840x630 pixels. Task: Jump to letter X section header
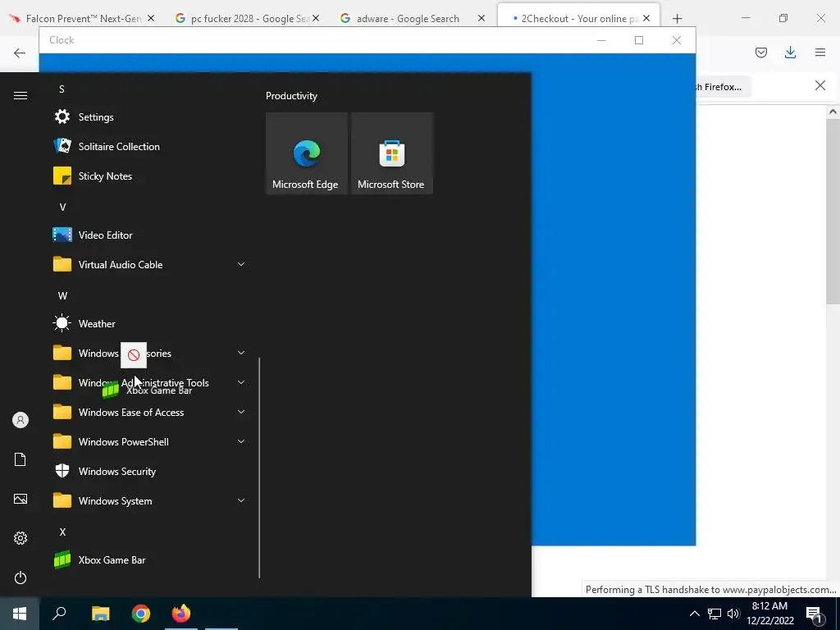(x=62, y=532)
